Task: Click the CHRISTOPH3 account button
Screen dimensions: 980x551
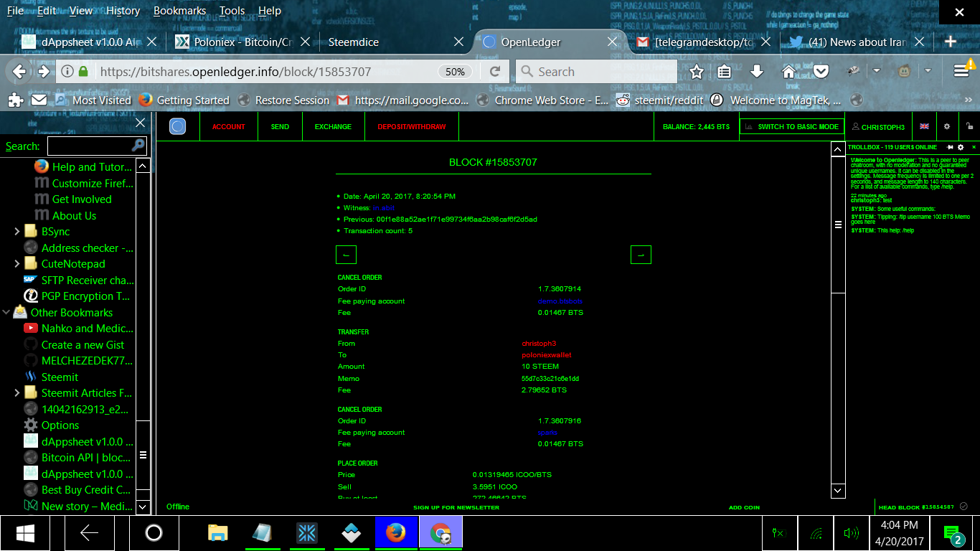Action: 878,127
